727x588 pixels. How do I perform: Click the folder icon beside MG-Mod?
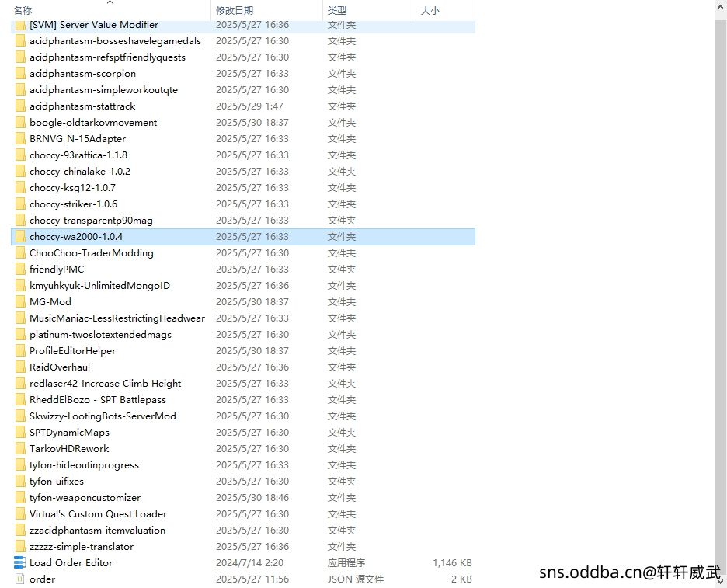(x=20, y=302)
